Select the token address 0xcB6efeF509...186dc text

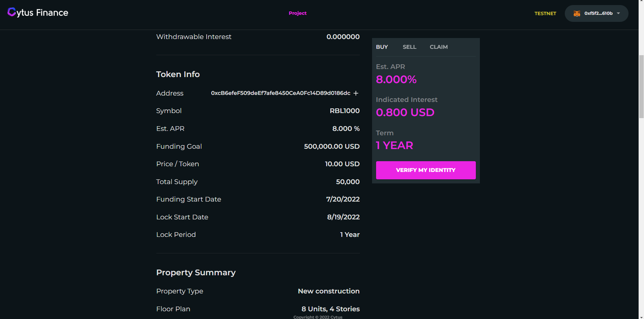pyautogui.click(x=280, y=93)
